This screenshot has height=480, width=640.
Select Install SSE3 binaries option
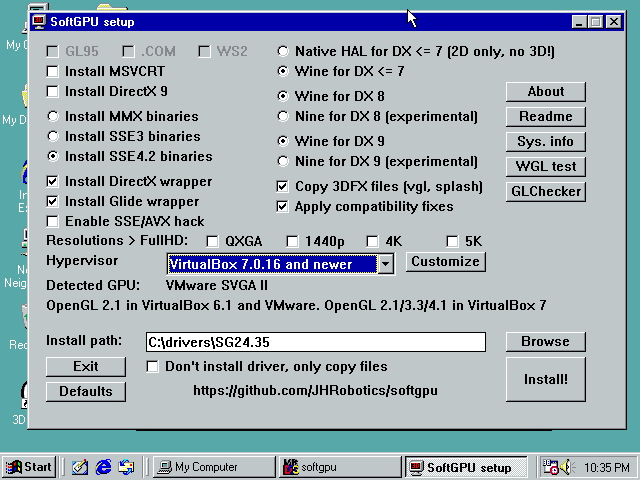point(53,136)
